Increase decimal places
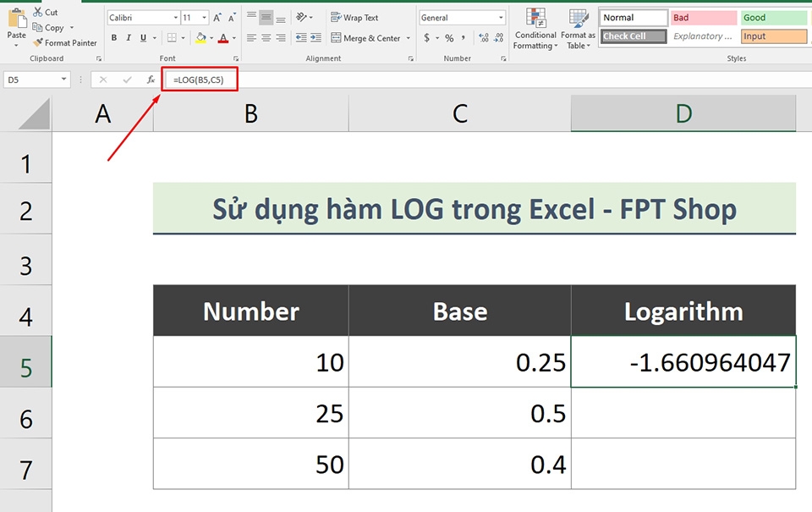The image size is (812, 512). [x=484, y=38]
